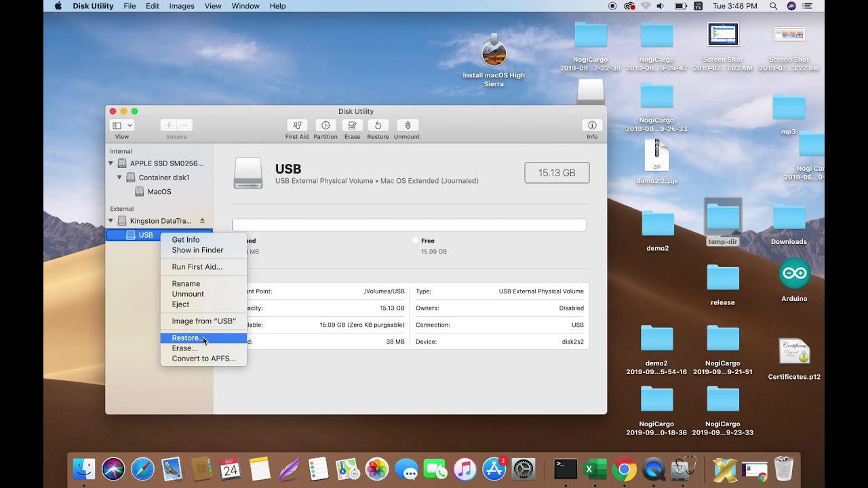Click the Restore toolbar icon
The height and width of the screenshot is (488, 868).
(x=378, y=125)
